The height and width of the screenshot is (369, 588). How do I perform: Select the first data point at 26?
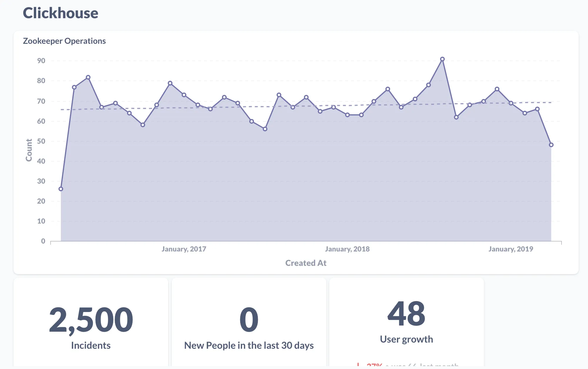click(x=61, y=189)
